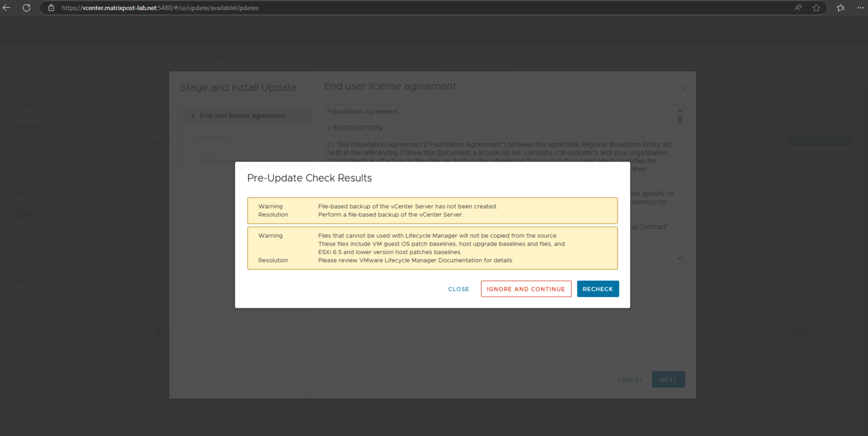Select the radio button beside the Moderate severity update
Viewport: 868px width, 436px height.
pyautogui.click(x=159, y=265)
